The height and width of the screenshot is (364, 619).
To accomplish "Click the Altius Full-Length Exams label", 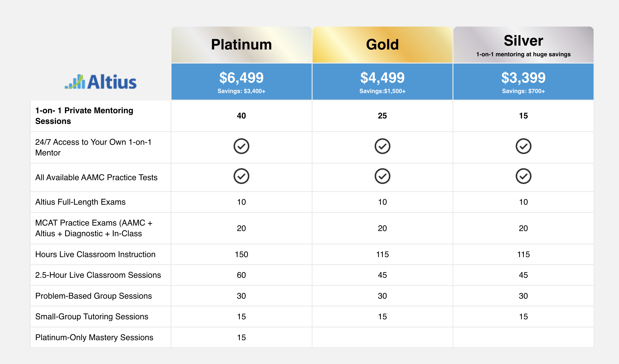I will tap(80, 202).
